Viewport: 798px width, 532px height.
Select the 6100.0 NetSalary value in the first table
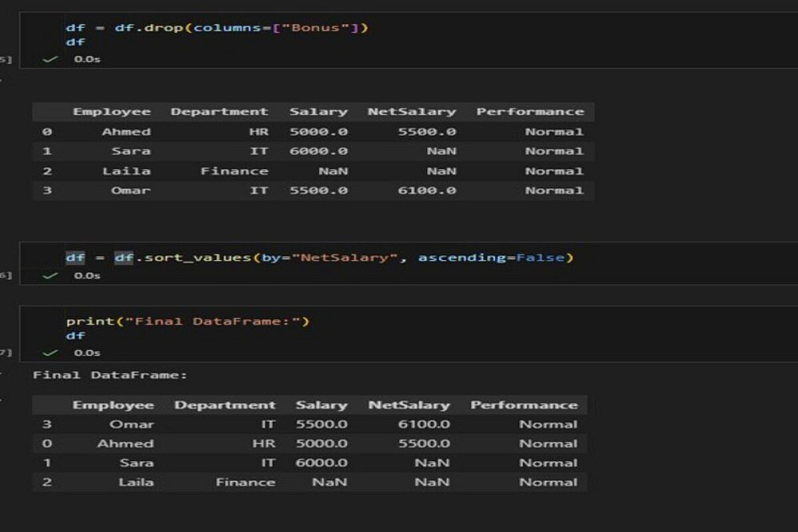(427, 191)
